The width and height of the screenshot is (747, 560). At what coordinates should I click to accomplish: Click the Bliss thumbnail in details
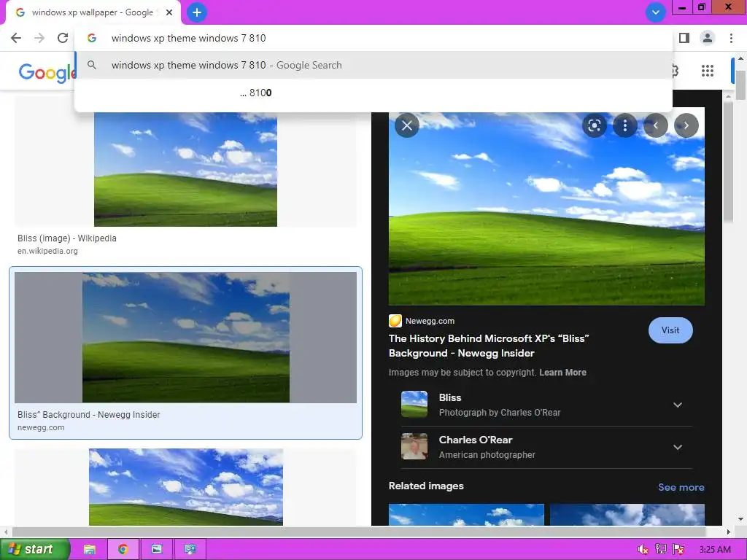pos(414,404)
